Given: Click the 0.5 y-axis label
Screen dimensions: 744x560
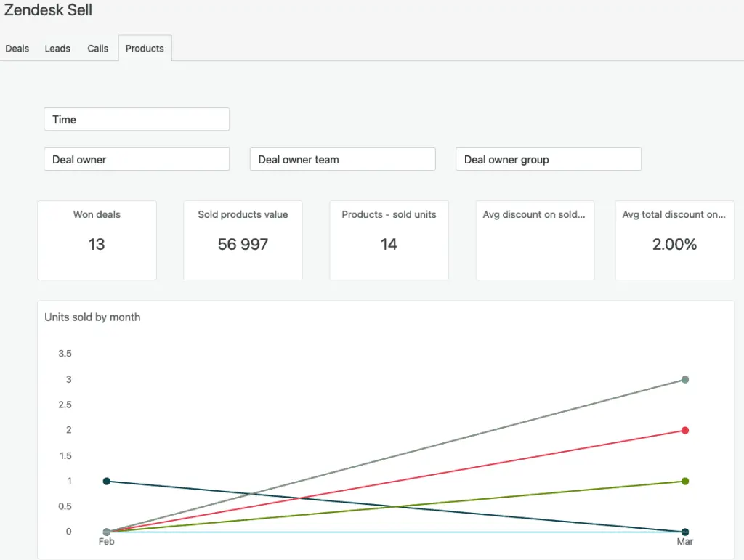Looking at the screenshot, I should 65,506.
